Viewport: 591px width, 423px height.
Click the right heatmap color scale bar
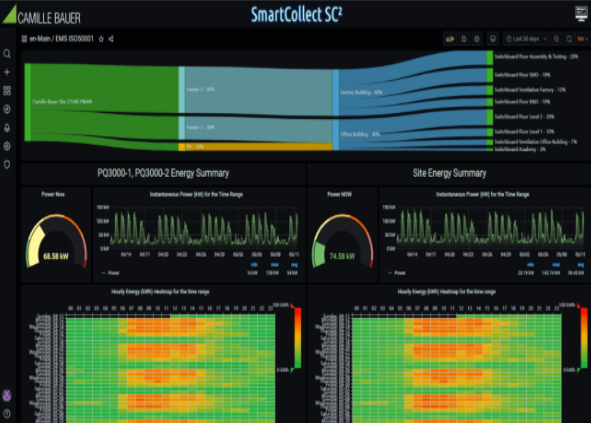[584, 338]
